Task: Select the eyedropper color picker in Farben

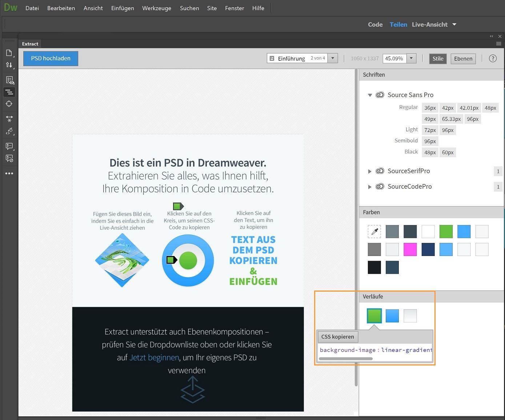Action: pyautogui.click(x=374, y=231)
